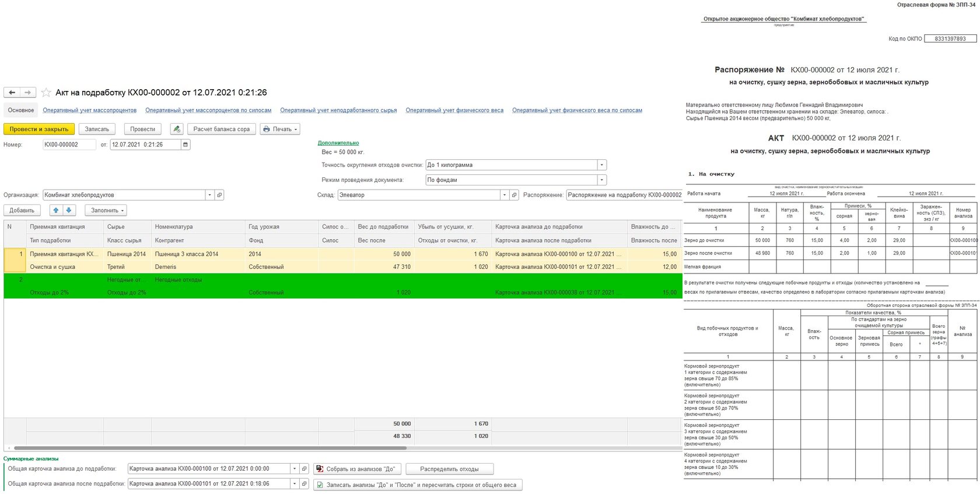Open 'Точность округления отходов очистки' dropdown
This screenshot has height=494, width=980.
[x=602, y=165]
